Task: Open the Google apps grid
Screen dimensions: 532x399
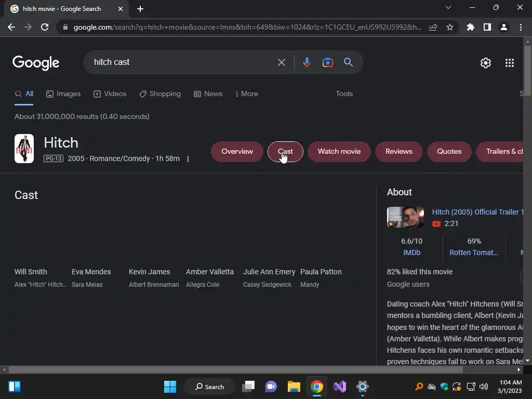Action: point(509,63)
